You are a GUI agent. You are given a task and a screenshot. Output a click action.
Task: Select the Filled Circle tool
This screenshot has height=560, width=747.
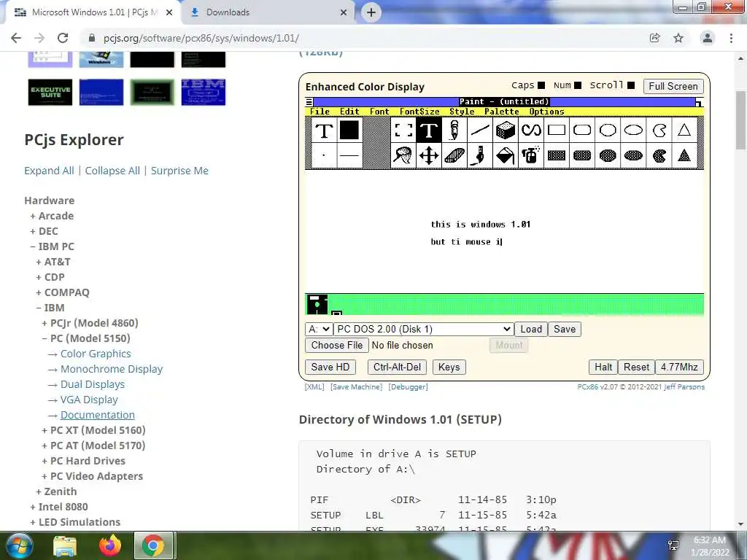608,155
